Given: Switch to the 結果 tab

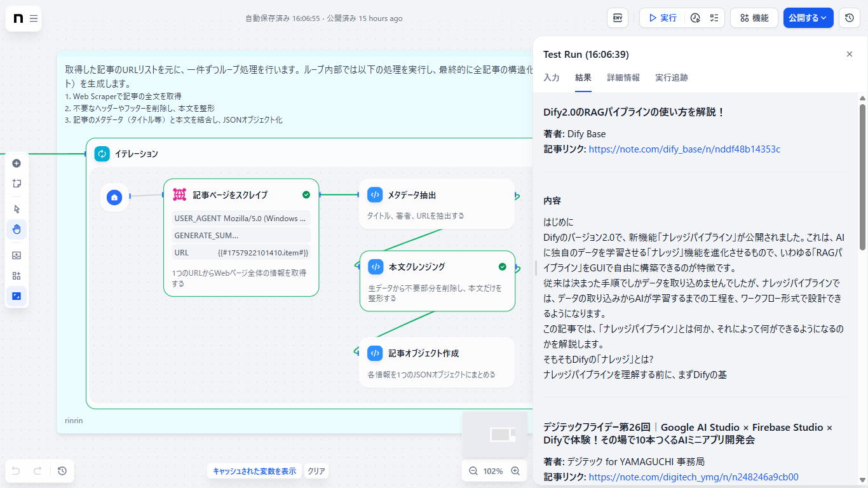Looking at the screenshot, I should pos(583,78).
